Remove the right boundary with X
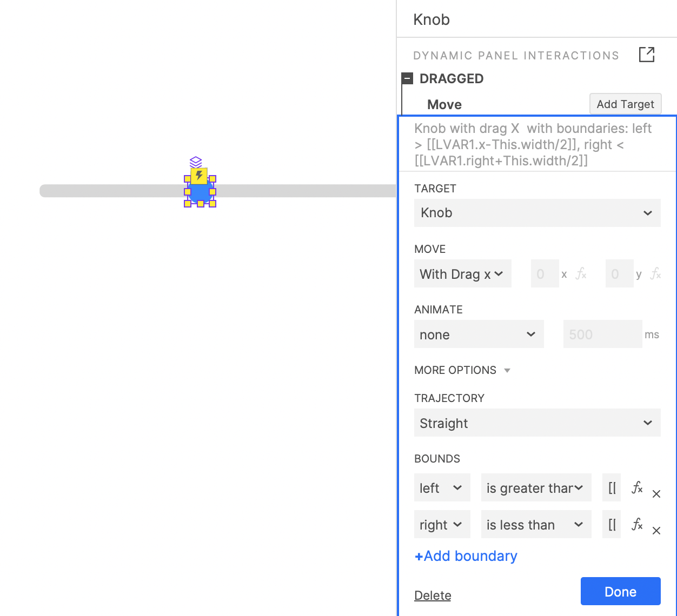The height and width of the screenshot is (616, 677). [x=656, y=531]
